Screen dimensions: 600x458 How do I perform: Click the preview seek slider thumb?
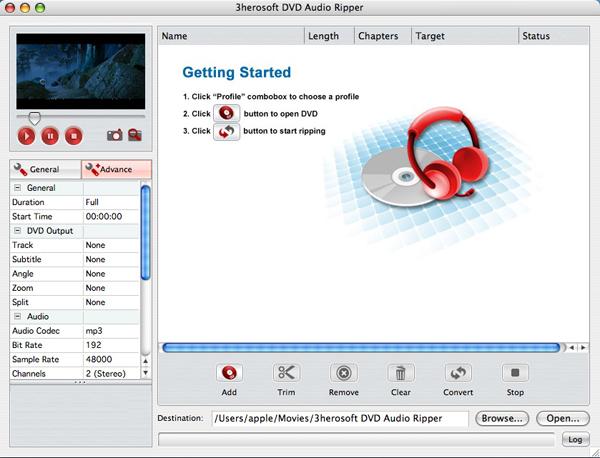click(34, 118)
